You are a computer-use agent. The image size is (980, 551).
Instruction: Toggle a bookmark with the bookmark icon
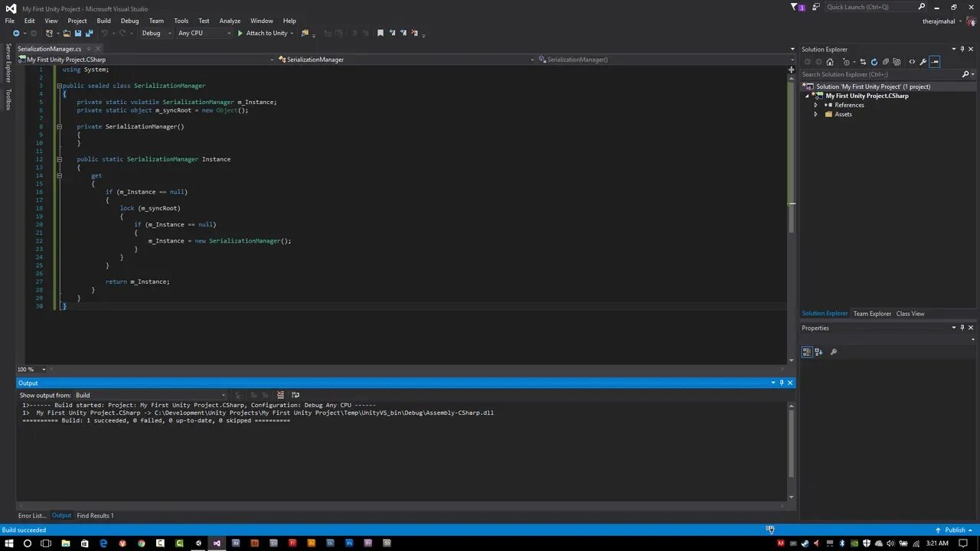pyautogui.click(x=381, y=33)
